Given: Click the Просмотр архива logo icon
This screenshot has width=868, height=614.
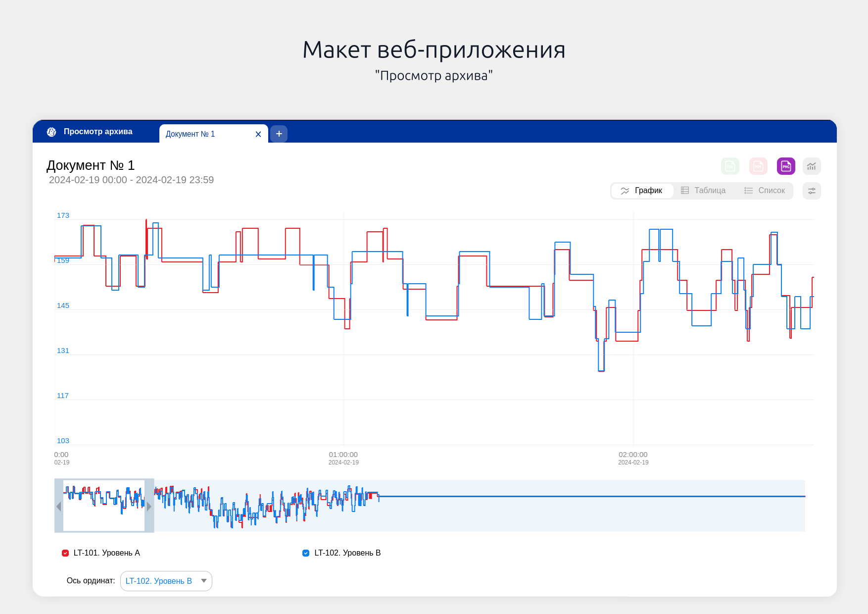Looking at the screenshot, I should click(x=51, y=132).
